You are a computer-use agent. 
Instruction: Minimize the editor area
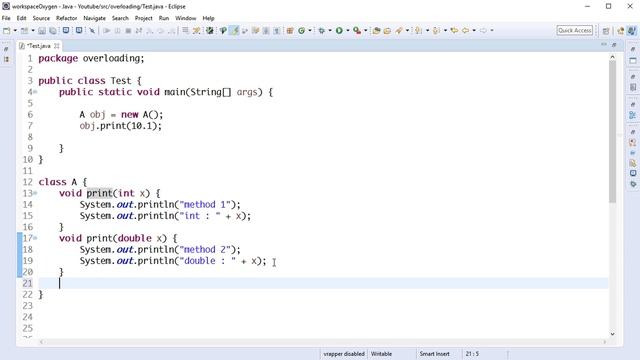click(x=604, y=44)
